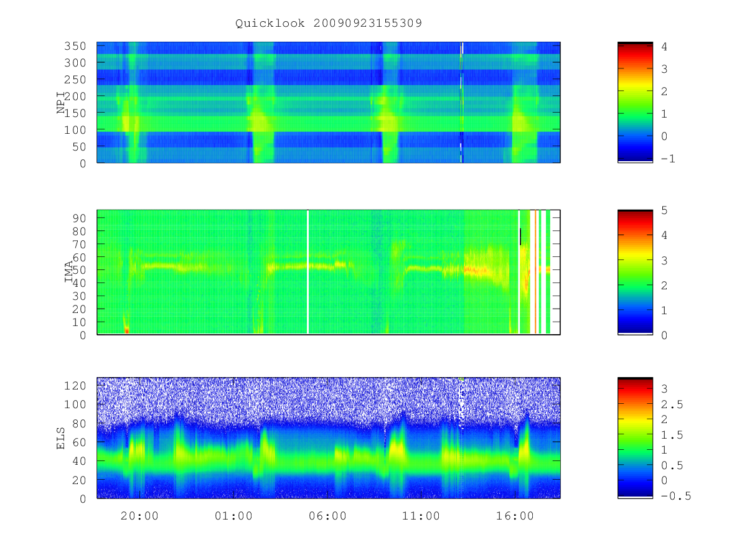Click the 2.5 label on ELS colorbar
This screenshot has height=560, width=747.
671,404
